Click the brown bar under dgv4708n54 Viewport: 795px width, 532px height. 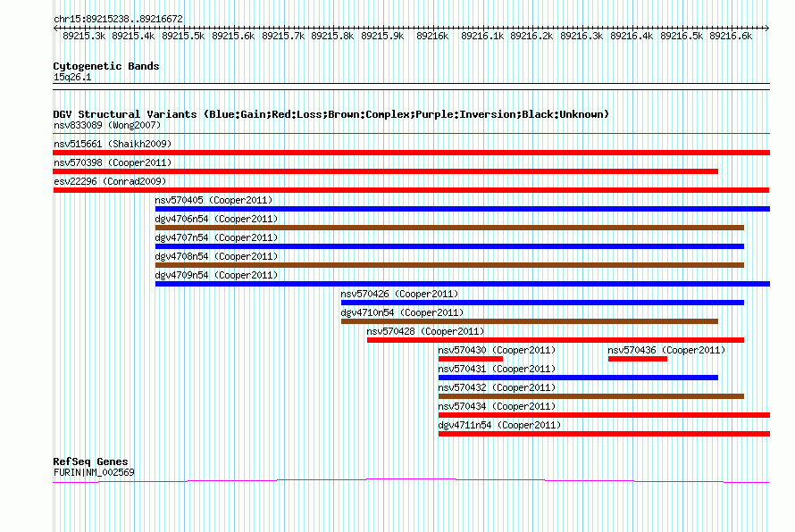pyautogui.click(x=449, y=265)
